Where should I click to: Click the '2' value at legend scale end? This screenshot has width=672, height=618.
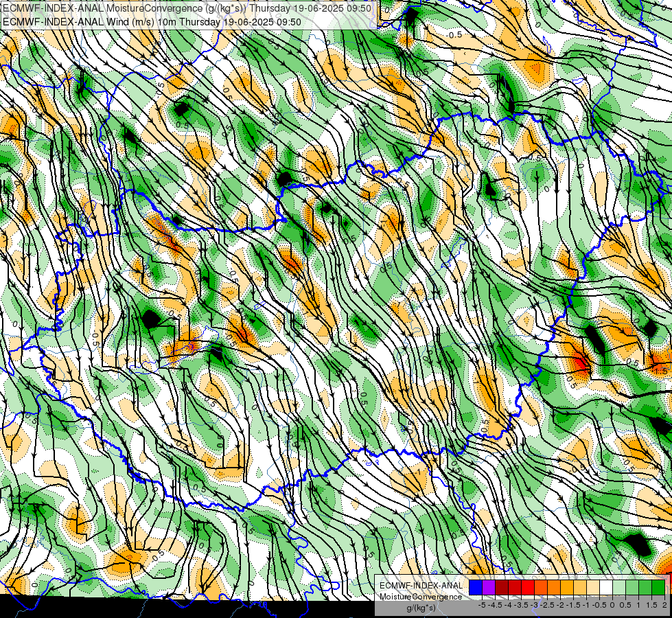coord(664,605)
